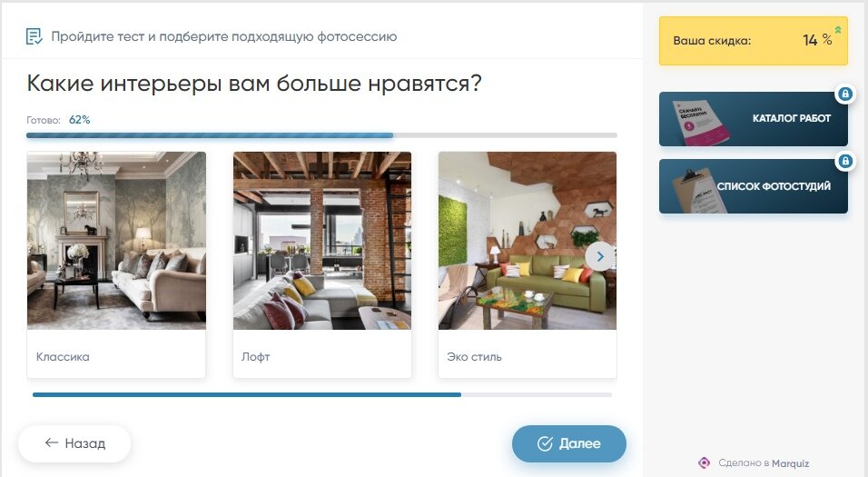Screen dimensions: 868x477
Task: Choose the Лофт option card
Action: click(x=322, y=264)
